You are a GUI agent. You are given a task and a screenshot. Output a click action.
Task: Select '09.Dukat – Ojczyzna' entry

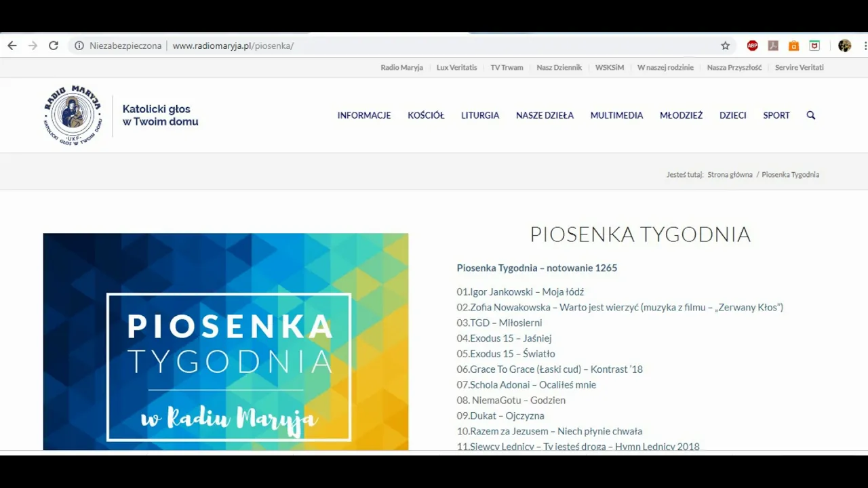(x=500, y=416)
